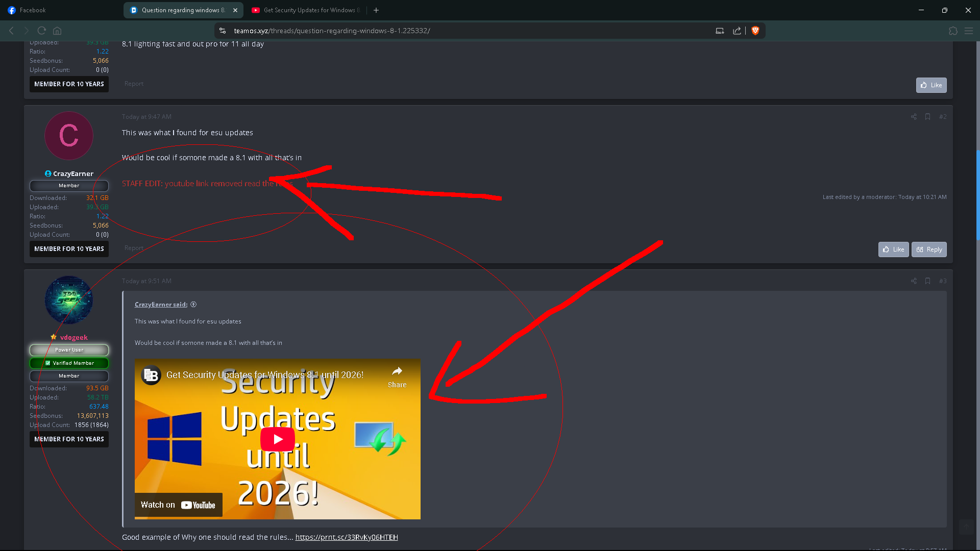This screenshot has height=551, width=980.
Task: Share post #3
Action: pos(914,281)
